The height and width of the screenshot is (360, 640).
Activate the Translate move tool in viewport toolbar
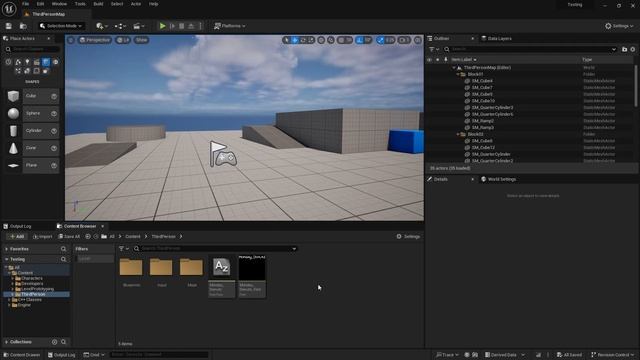point(295,40)
